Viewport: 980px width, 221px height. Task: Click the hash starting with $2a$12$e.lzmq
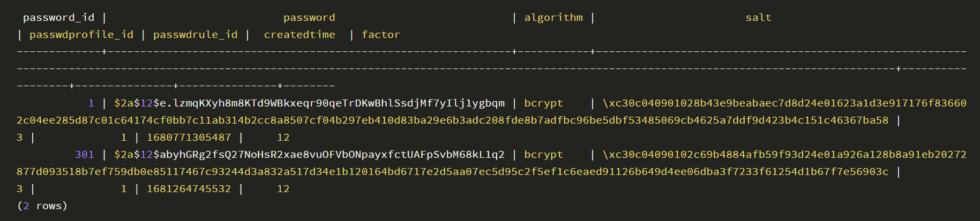(309, 103)
